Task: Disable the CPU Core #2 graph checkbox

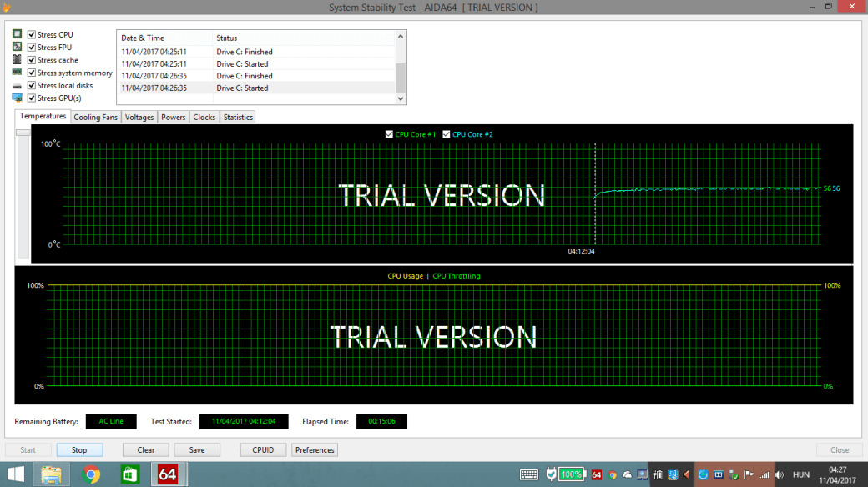Action: [446, 134]
